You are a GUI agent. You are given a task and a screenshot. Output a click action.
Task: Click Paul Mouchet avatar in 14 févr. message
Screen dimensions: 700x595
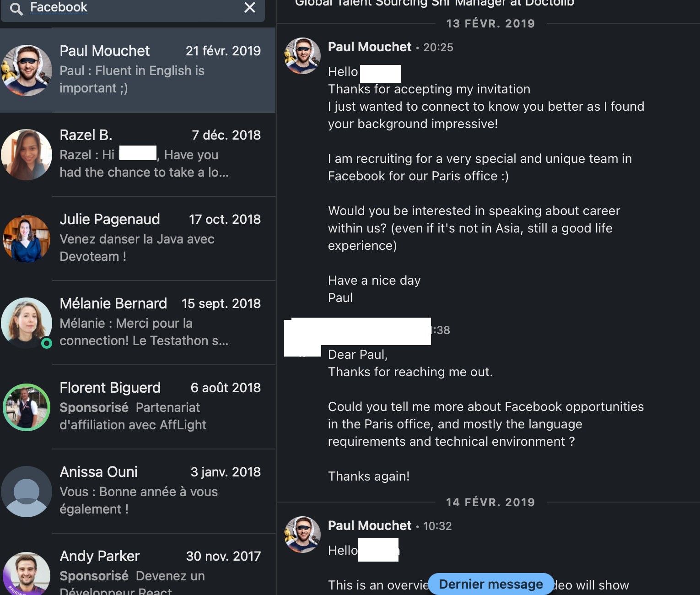coord(302,535)
